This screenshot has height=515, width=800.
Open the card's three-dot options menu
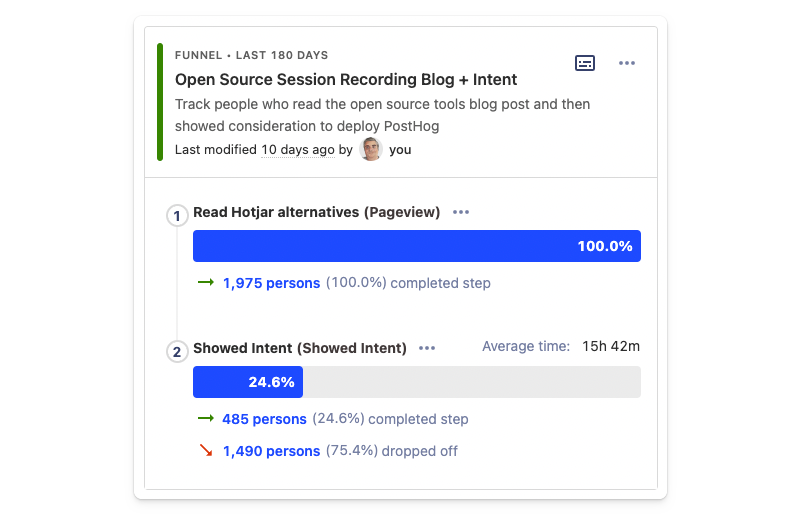(627, 63)
